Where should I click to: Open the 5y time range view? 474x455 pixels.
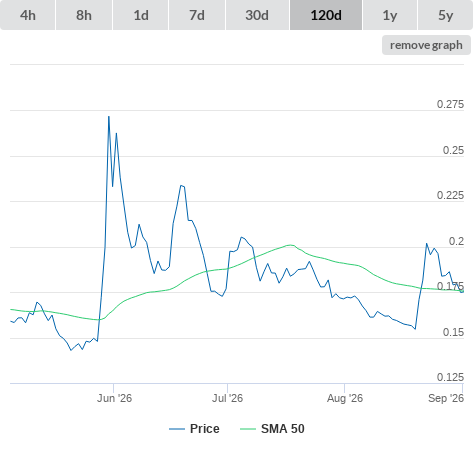coord(445,15)
